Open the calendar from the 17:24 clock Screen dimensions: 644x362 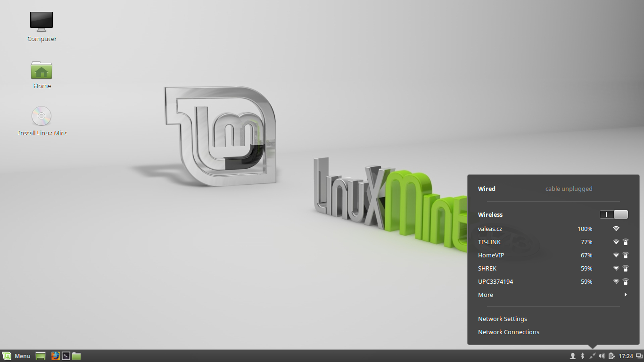point(626,356)
